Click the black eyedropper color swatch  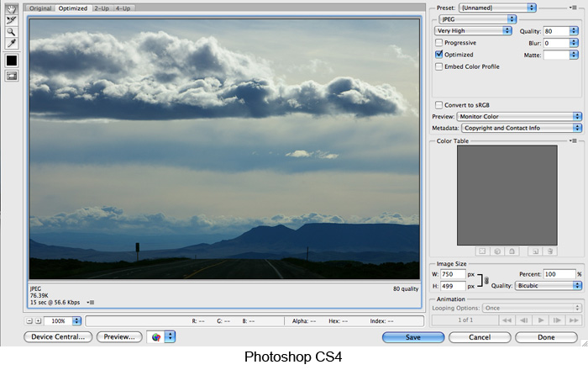(x=12, y=61)
